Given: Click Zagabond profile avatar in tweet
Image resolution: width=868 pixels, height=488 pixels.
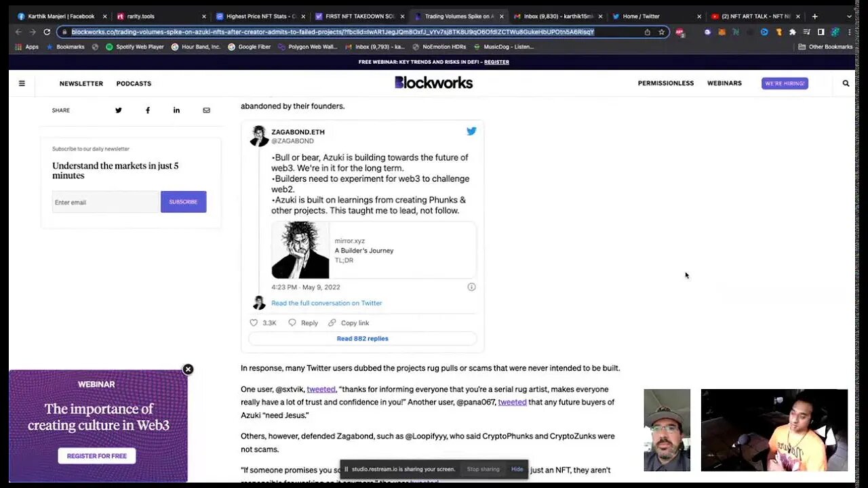Looking at the screenshot, I should (x=259, y=136).
